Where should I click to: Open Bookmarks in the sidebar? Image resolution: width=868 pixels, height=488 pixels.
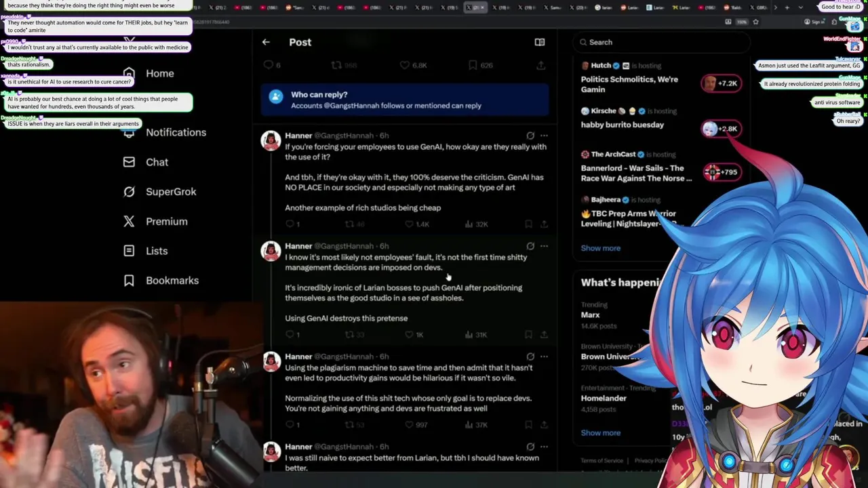(161, 281)
